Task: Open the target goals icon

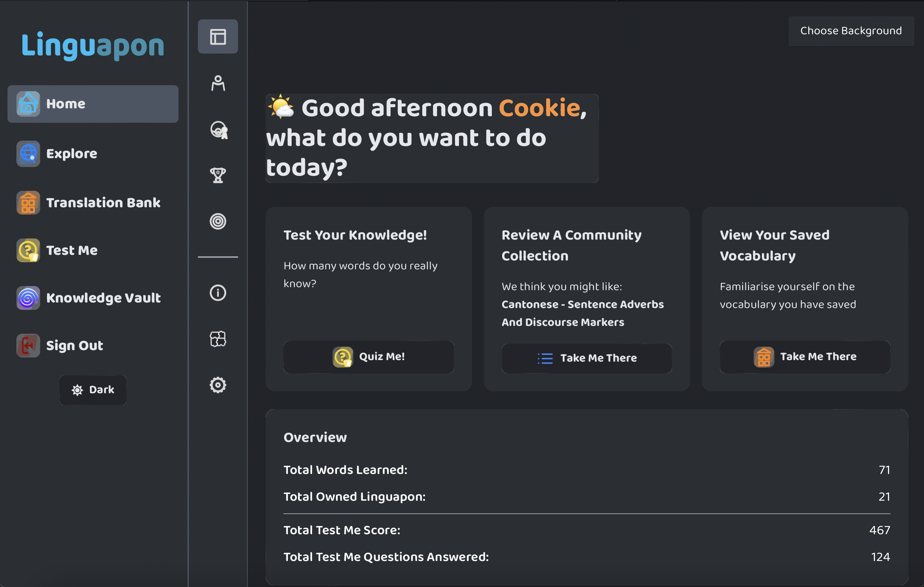Action: click(218, 221)
